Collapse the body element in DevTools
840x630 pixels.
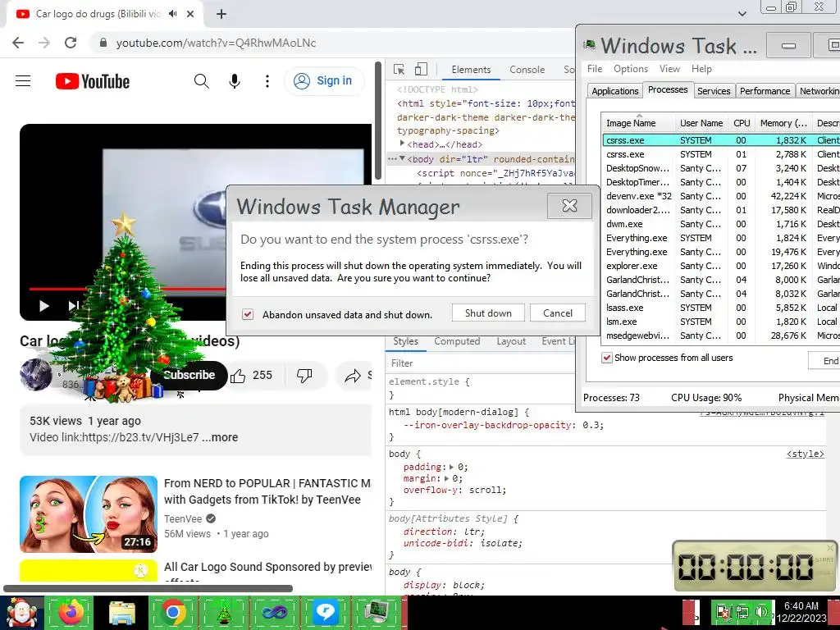click(402, 158)
